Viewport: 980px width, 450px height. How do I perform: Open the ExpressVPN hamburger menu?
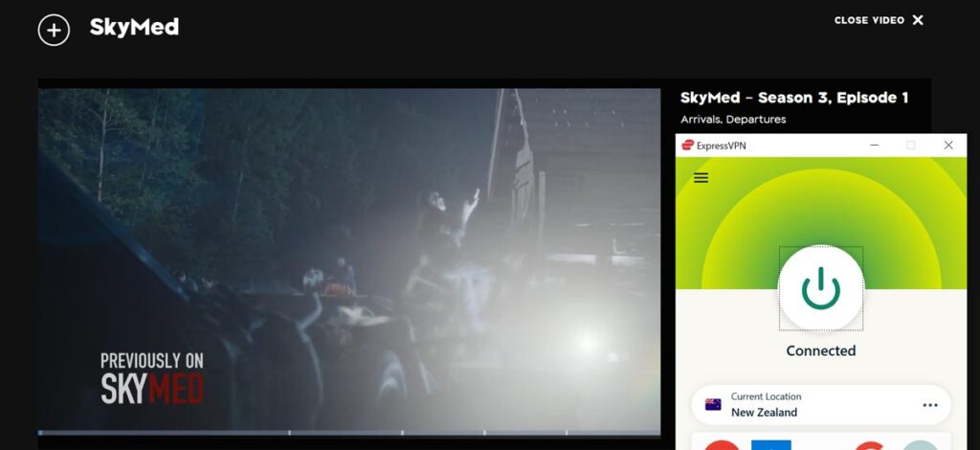[x=702, y=178]
